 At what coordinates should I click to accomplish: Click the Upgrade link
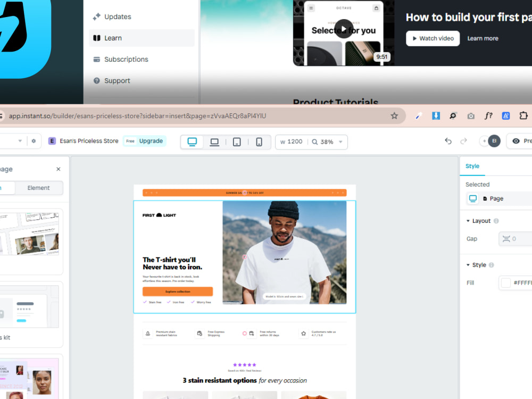tap(151, 141)
